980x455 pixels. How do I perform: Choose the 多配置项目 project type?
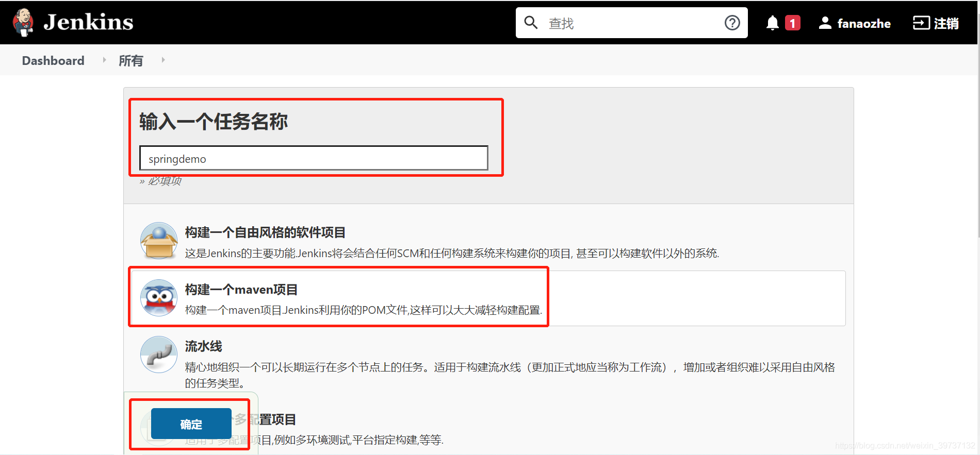coord(266,419)
